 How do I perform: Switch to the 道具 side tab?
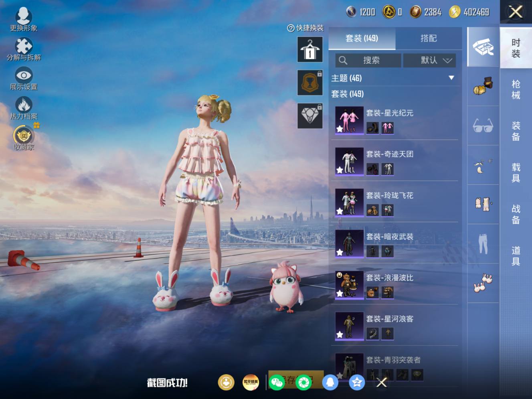point(516,256)
